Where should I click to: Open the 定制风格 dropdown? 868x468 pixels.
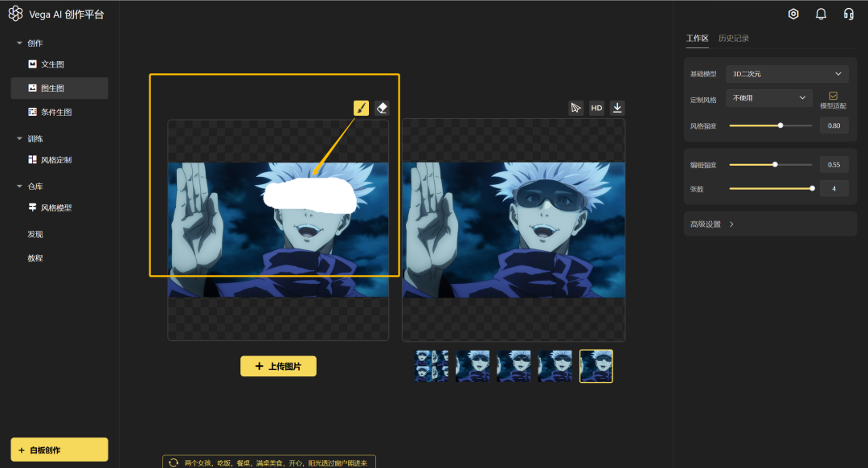tap(769, 98)
